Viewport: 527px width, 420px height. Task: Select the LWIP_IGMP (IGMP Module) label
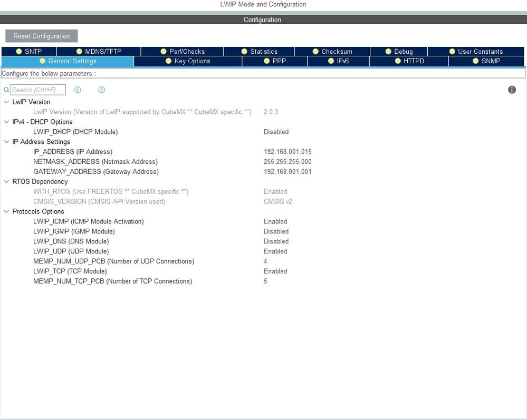(x=74, y=231)
